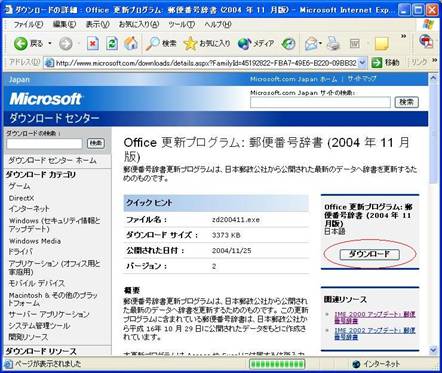Click the Internet zone globe in status bar
The width and height of the screenshot is (442, 373).
coord(356,364)
